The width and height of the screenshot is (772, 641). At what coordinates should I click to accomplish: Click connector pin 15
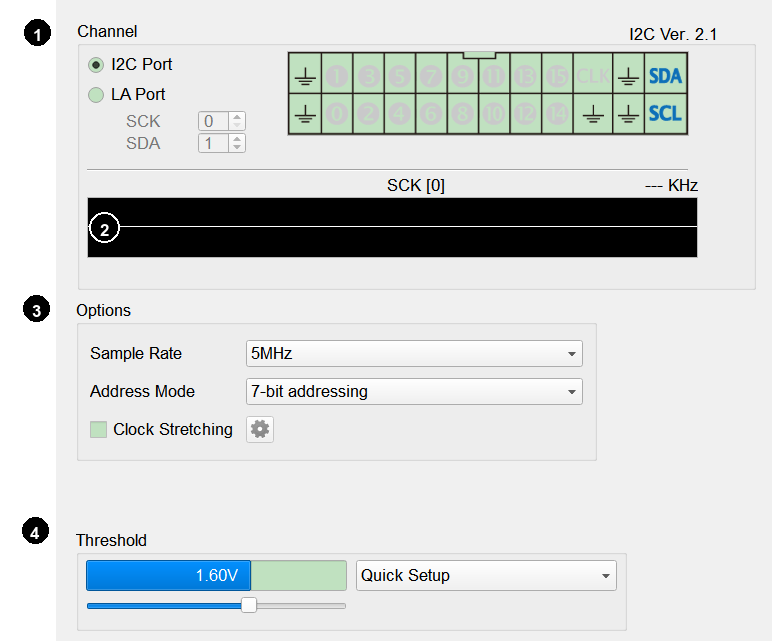pyautogui.click(x=557, y=76)
